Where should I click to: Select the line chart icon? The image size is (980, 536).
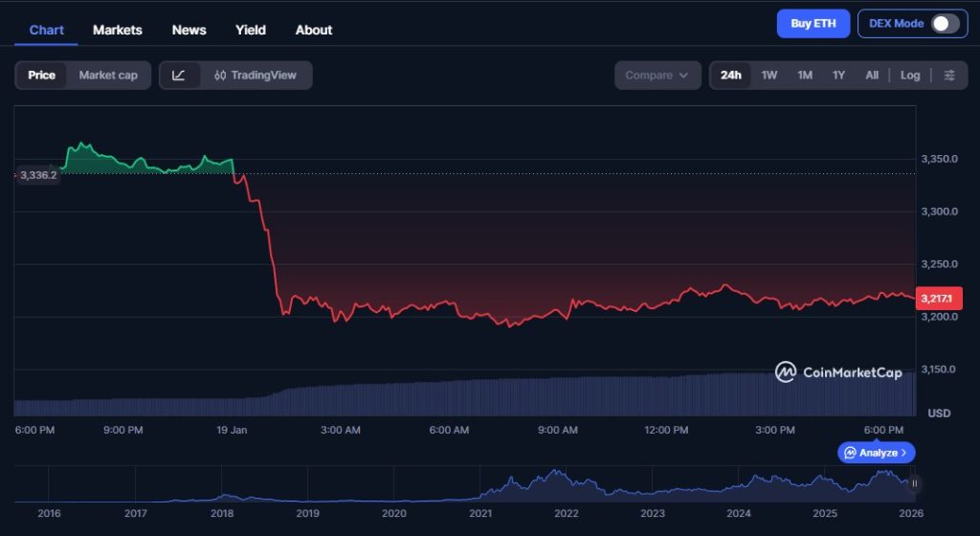(x=179, y=75)
